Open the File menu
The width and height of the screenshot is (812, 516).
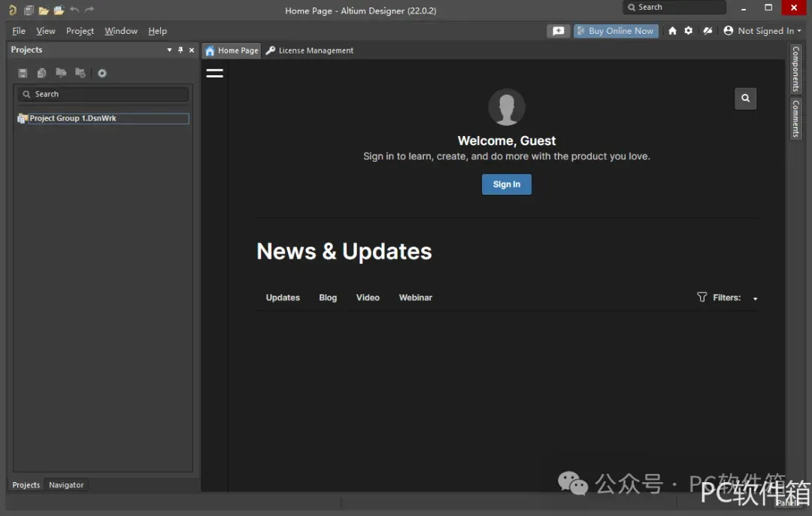tap(19, 31)
